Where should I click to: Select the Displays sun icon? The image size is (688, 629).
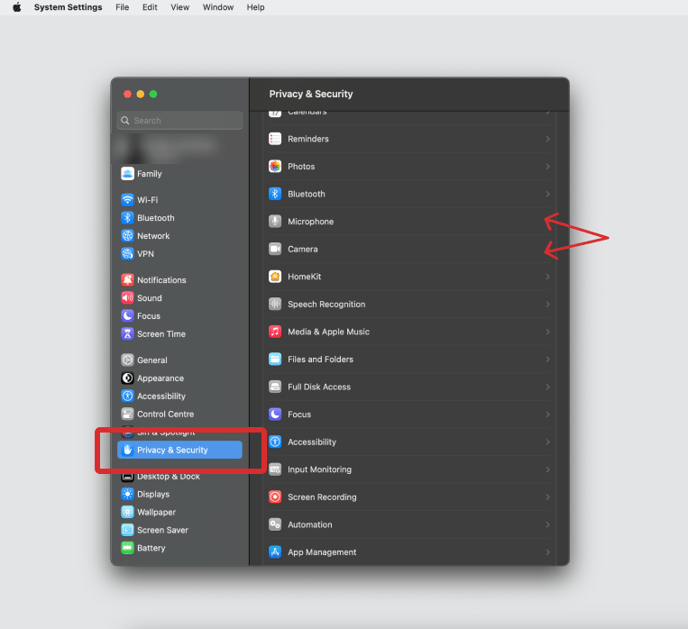coord(127,494)
